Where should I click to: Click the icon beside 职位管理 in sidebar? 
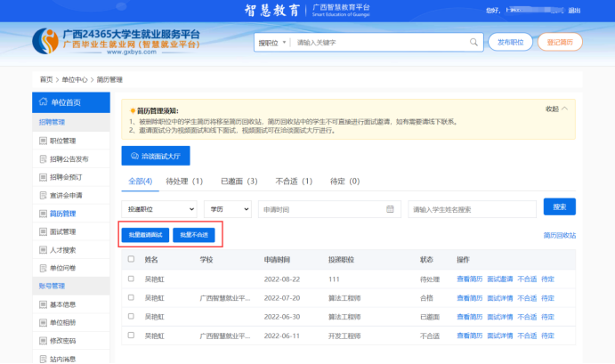(44, 141)
